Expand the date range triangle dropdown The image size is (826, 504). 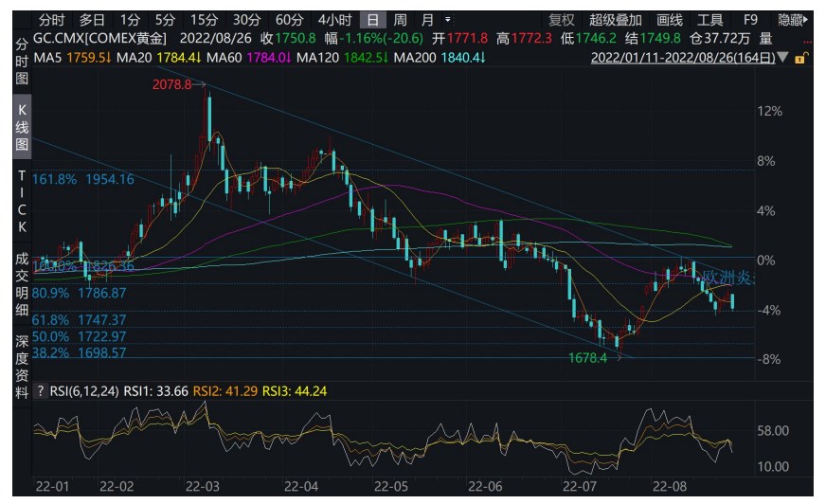point(782,57)
